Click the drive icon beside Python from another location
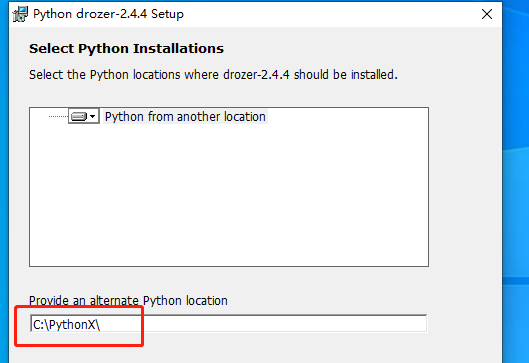Viewport: 529px width, 363px height. 79,117
